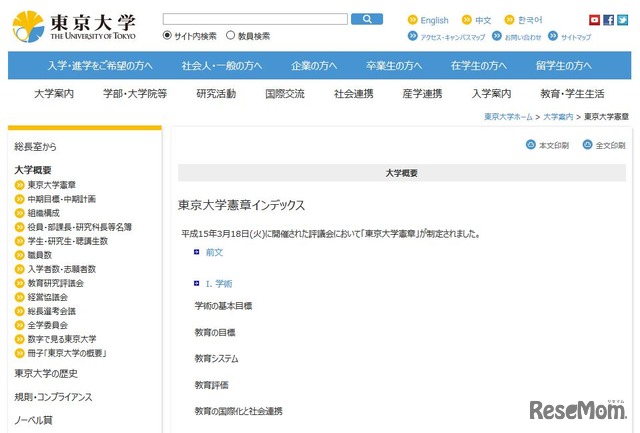The width and height of the screenshot is (640, 433).
Task: Click the arrow icon beside 中文
Action: (x=467, y=20)
